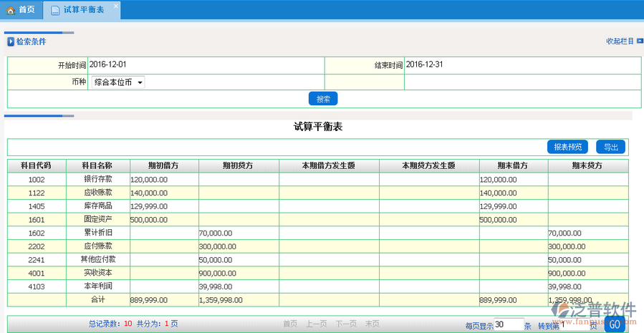Click the 每页显示 records per page field
Screen dimensions: 644x333
point(507,324)
